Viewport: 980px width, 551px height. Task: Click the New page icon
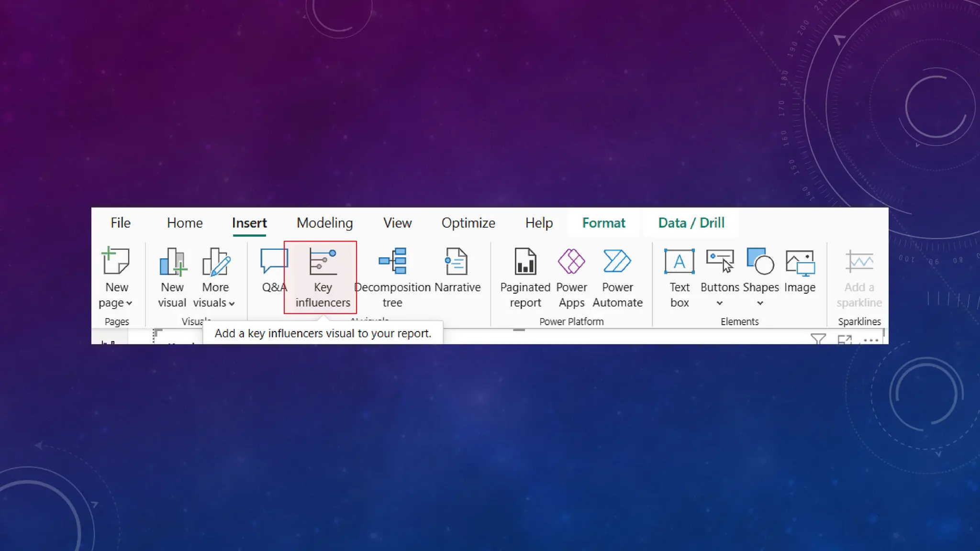tap(116, 261)
